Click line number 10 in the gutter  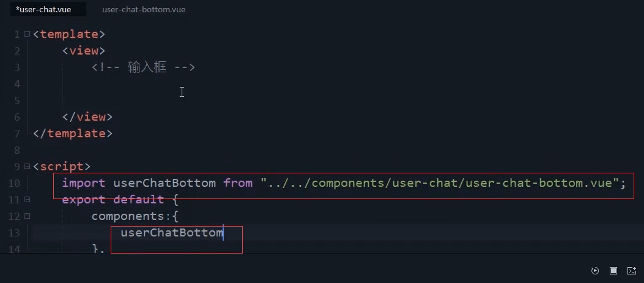[x=14, y=183]
